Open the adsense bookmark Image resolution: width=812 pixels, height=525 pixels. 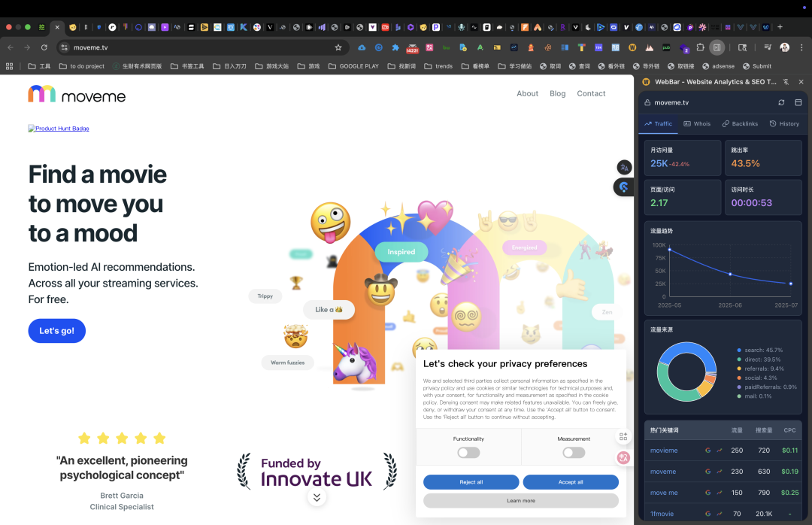click(718, 66)
